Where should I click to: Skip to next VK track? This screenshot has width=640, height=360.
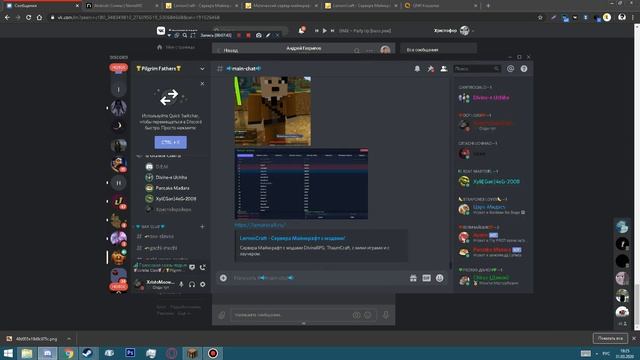tap(332, 31)
